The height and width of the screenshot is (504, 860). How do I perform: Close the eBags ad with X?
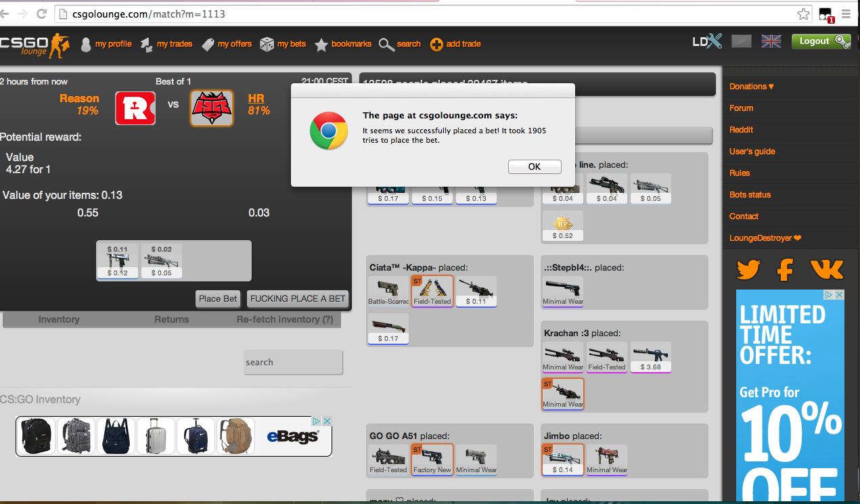(327, 421)
